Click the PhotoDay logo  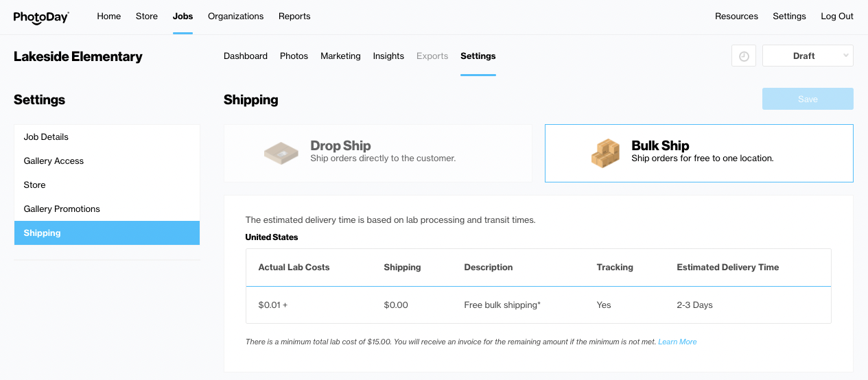click(41, 16)
